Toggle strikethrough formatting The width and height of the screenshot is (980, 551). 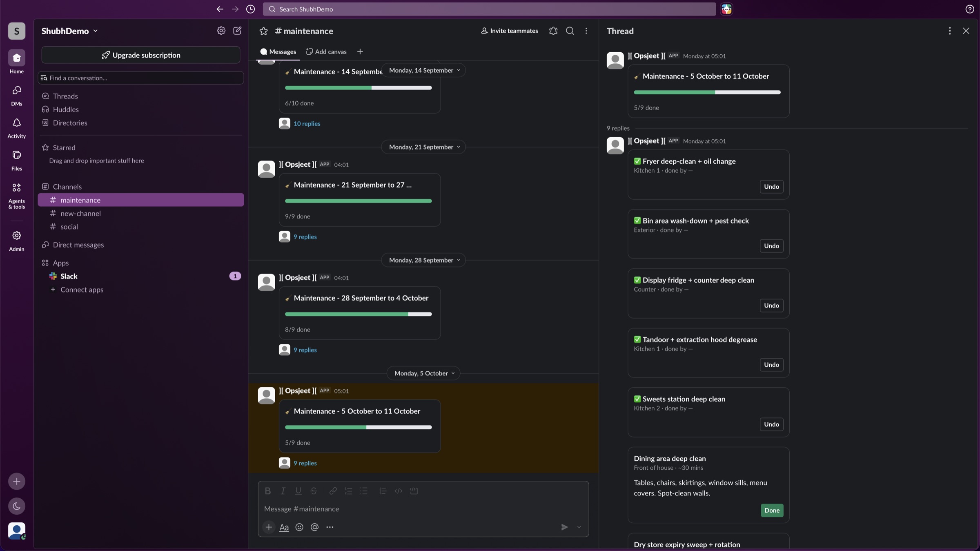(314, 491)
